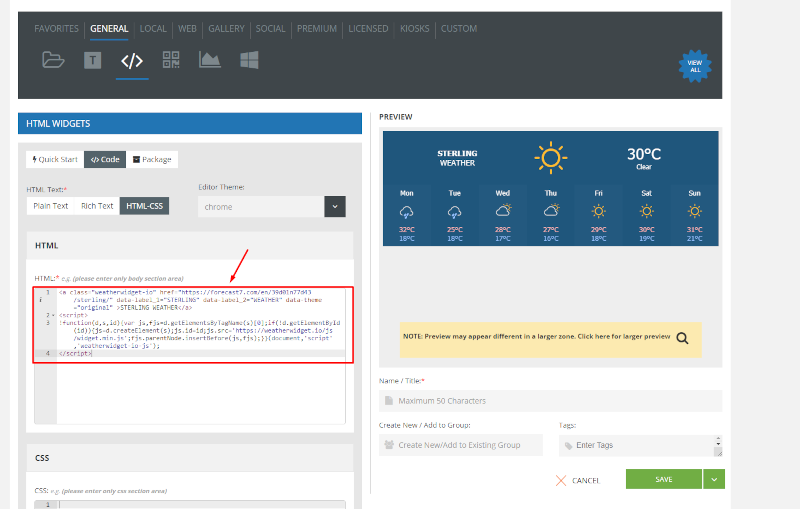Click the View All badge
800x509 pixels.
[695, 66]
